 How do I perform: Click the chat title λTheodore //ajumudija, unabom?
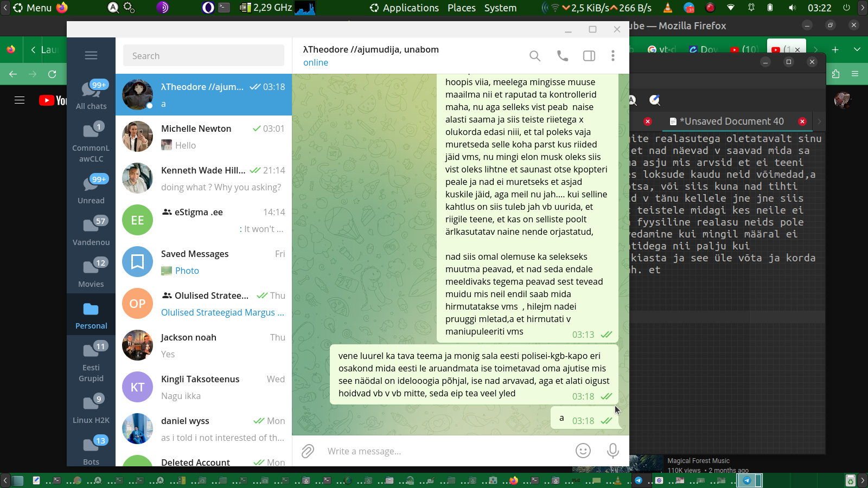click(371, 49)
